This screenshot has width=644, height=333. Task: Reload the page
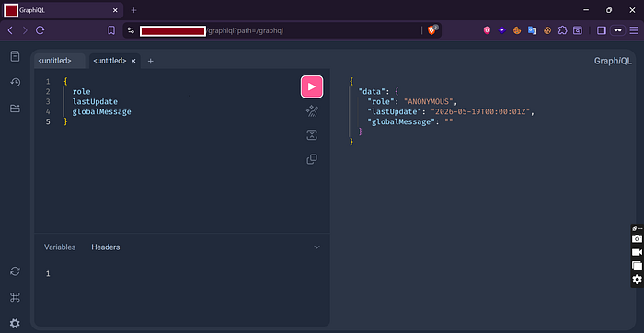click(40, 30)
